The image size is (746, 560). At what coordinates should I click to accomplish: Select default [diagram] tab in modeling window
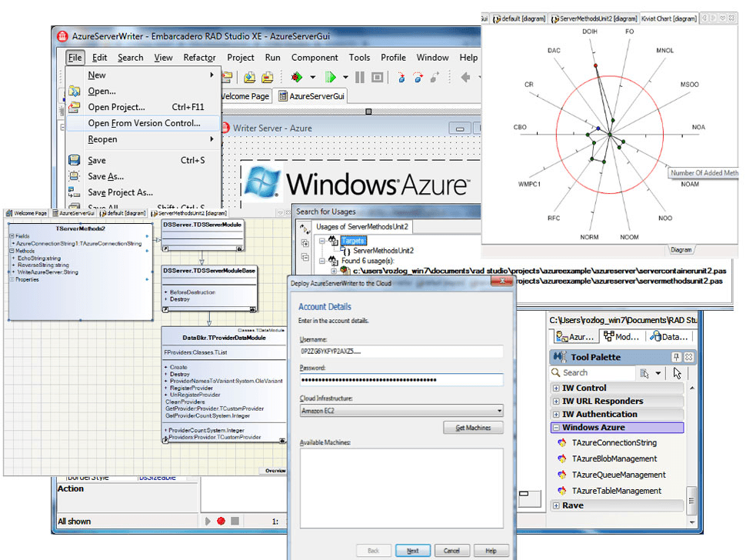(123, 213)
